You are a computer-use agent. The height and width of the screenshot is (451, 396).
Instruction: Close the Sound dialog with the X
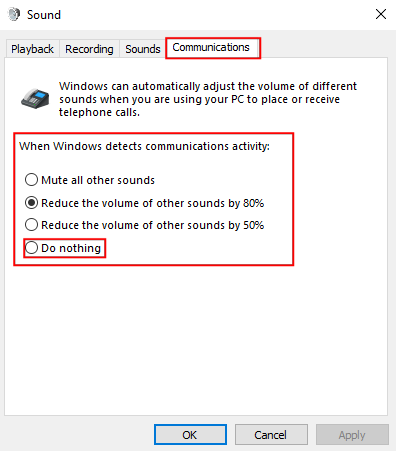(381, 14)
